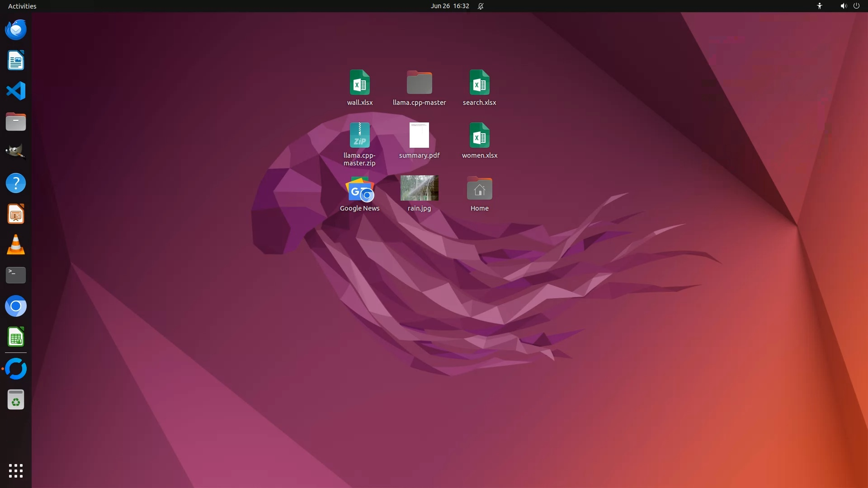Show Applications grid button
This screenshot has height=488, width=868.
[x=16, y=471]
